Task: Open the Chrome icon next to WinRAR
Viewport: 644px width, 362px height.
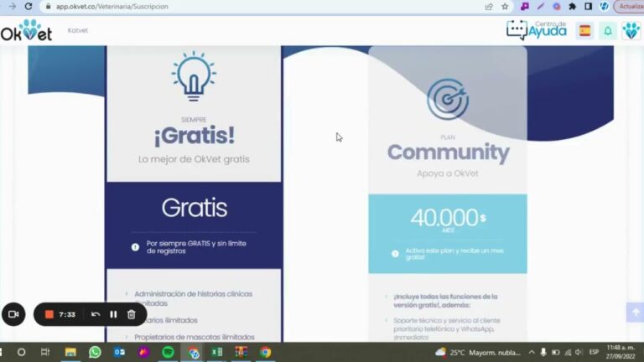Action: tap(265, 352)
